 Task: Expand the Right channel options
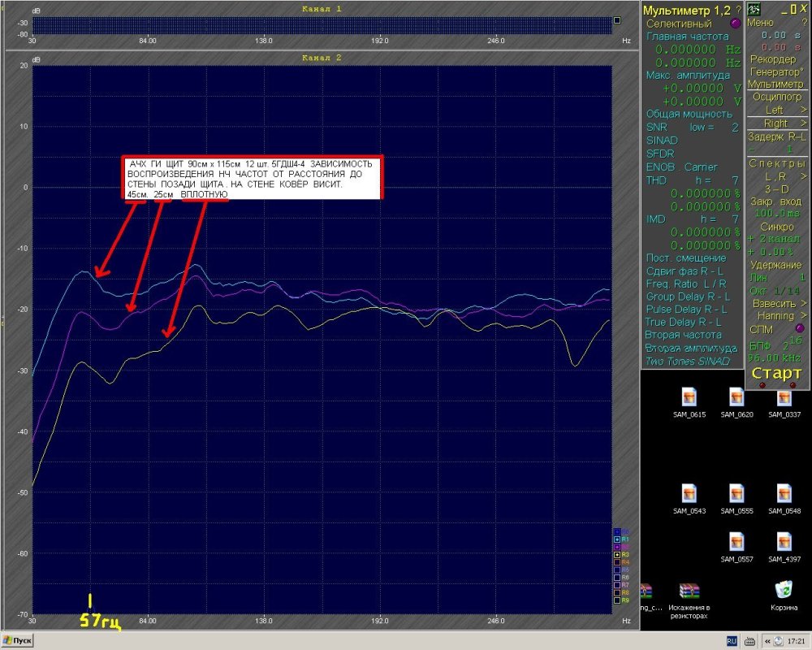tap(776, 123)
